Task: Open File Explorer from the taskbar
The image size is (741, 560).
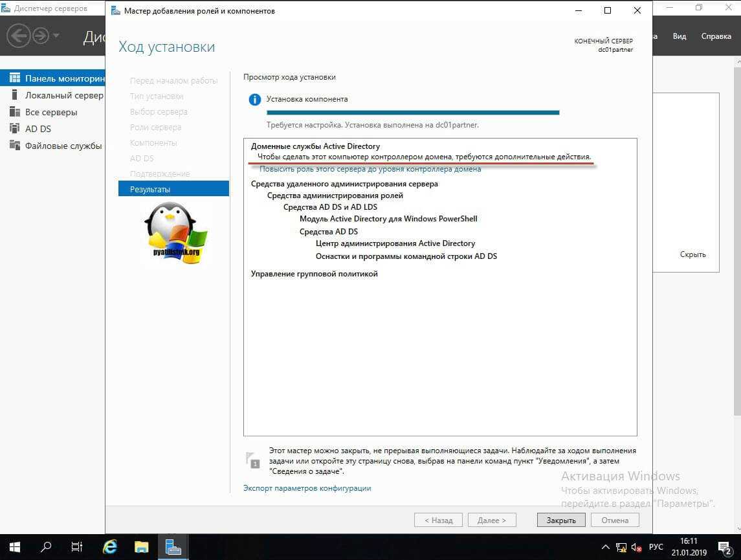Action: 142,546
